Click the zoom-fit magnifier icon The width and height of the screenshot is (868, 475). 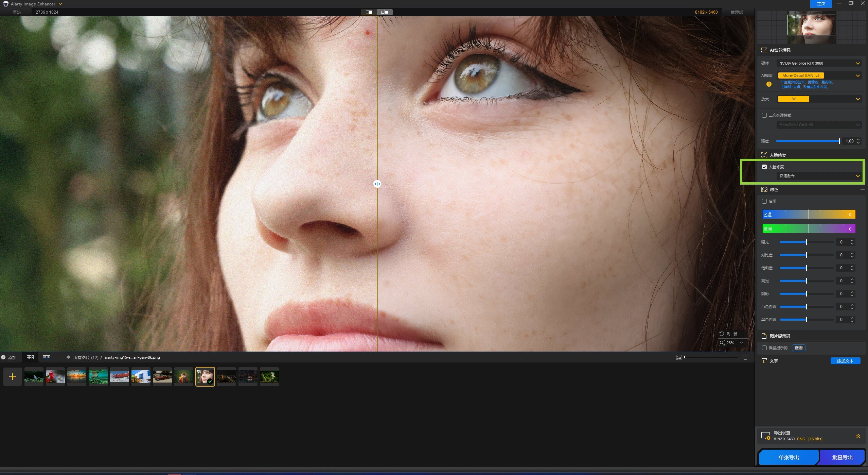[722, 343]
